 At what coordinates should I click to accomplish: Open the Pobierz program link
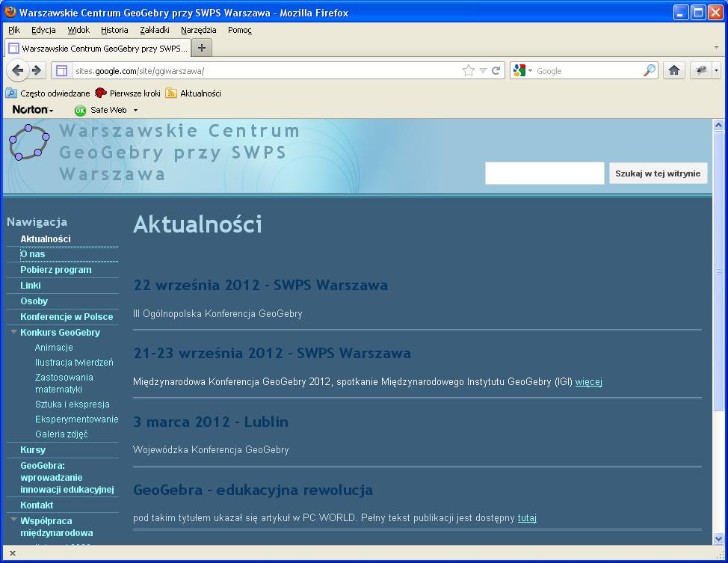pyautogui.click(x=56, y=270)
